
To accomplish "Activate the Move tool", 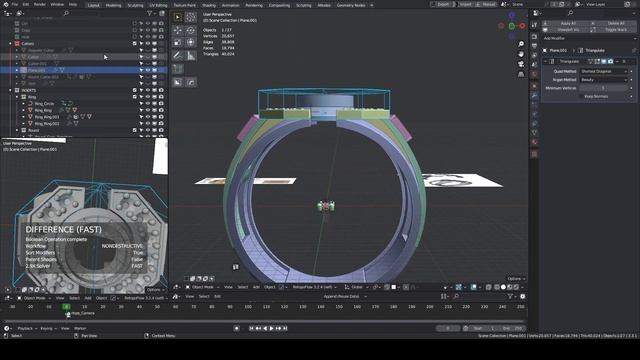I will (x=178, y=30).
